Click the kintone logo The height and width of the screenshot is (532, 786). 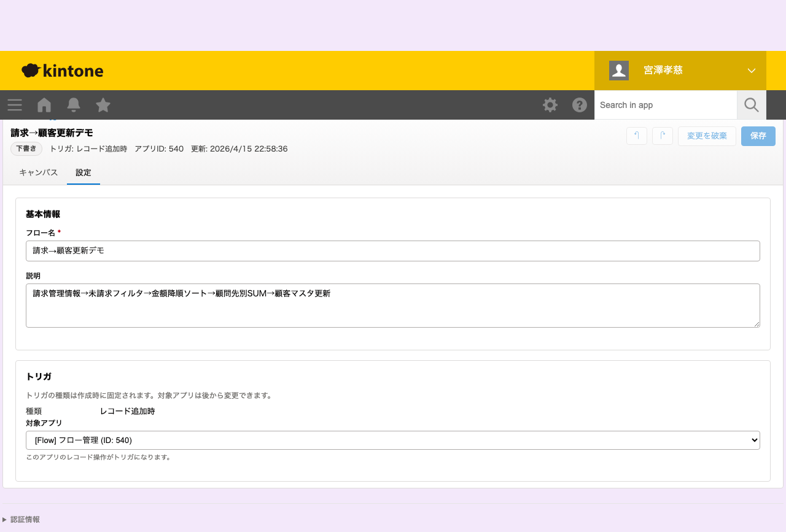tap(63, 71)
